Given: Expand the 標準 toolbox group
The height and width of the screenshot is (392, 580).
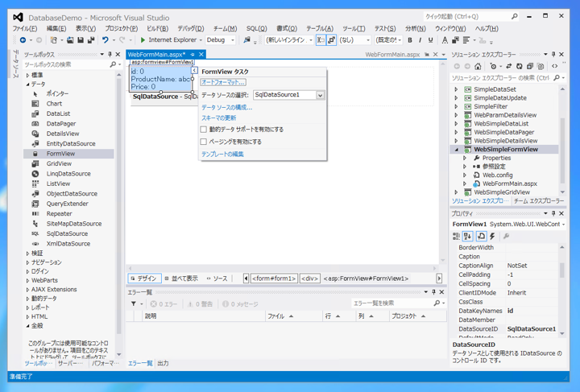Looking at the screenshot, I should click(27, 75).
